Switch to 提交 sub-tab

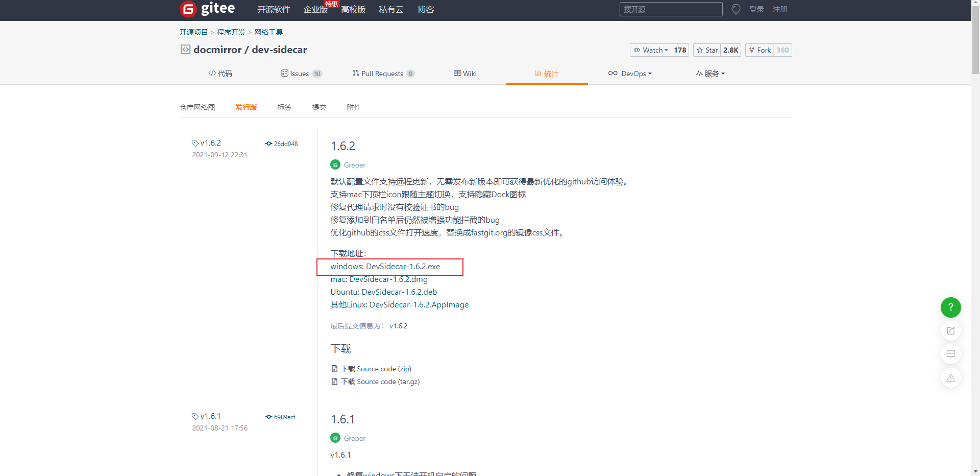319,107
